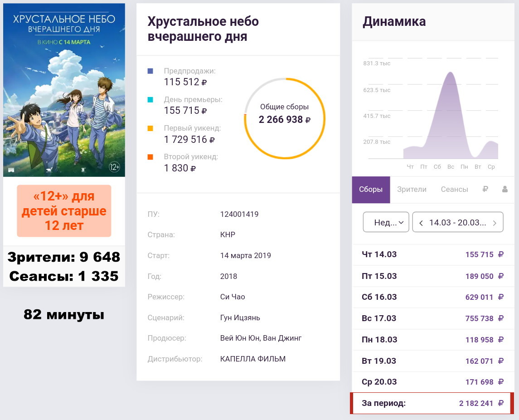Go to next week with right chevron
The height and width of the screenshot is (420, 519).
click(495, 223)
